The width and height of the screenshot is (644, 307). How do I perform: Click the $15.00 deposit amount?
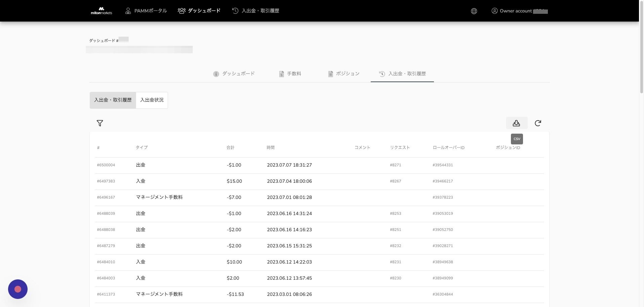tap(234, 181)
